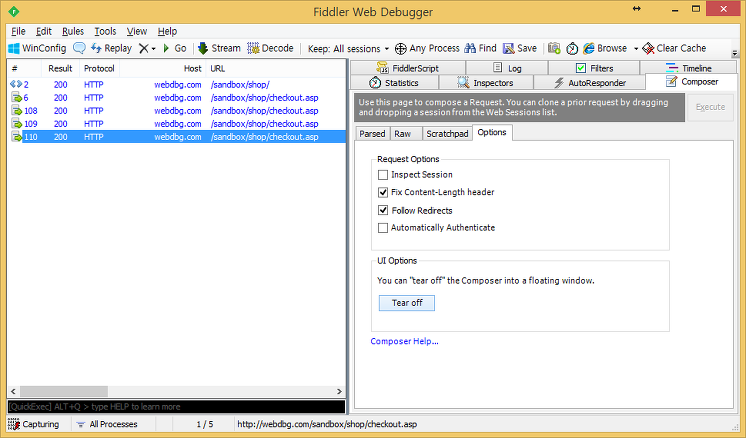Viewport: 746px width, 438px height.
Task: Click the comment speech bubble icon
Action: pyautogui.click(x=79, y=48)
